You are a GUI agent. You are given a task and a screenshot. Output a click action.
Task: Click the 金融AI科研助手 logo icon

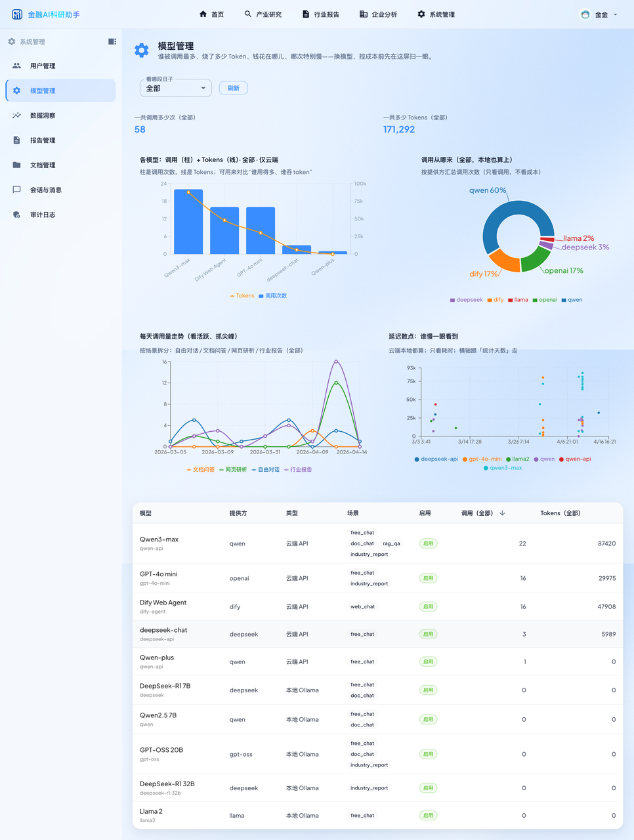click(x=17, y=14)
